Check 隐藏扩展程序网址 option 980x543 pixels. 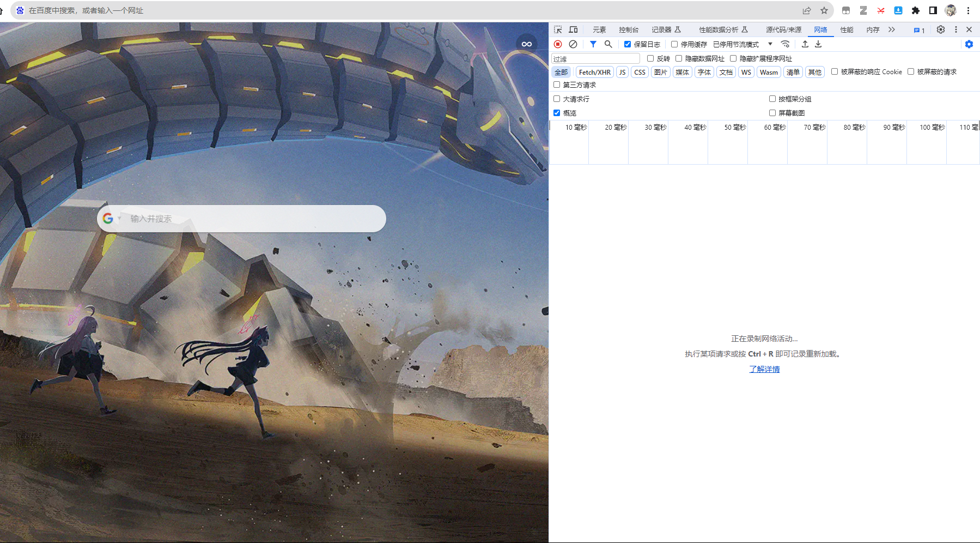[x=733, y=58]
